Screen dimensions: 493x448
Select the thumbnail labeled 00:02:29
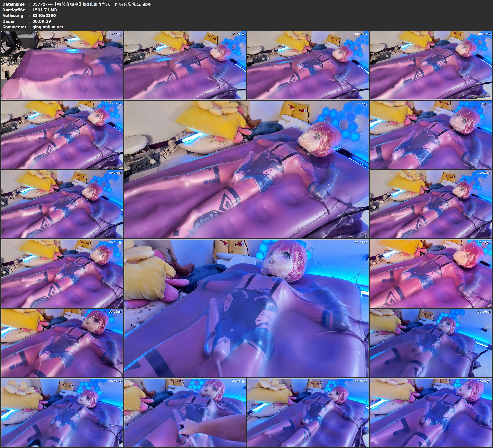(62, 135)
